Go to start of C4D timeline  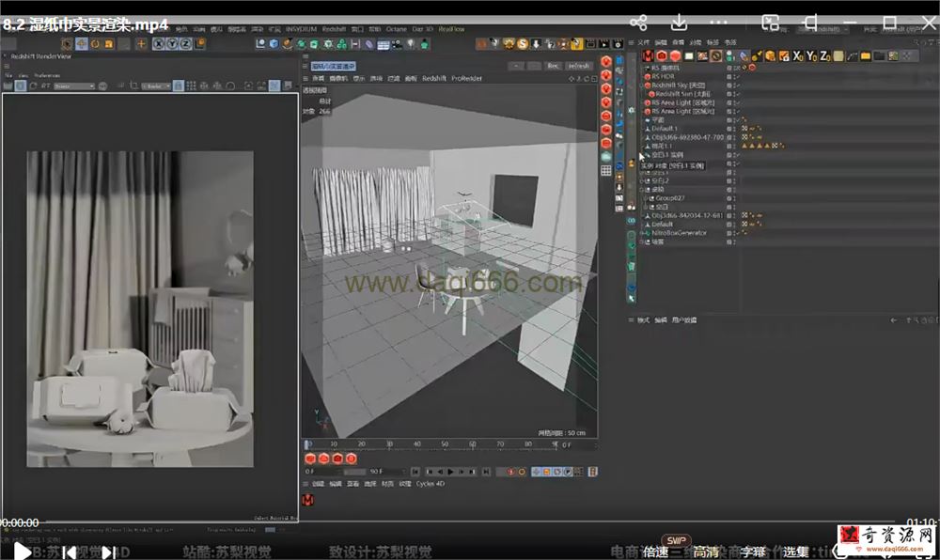pyautogui.click(x=415, y=472)
